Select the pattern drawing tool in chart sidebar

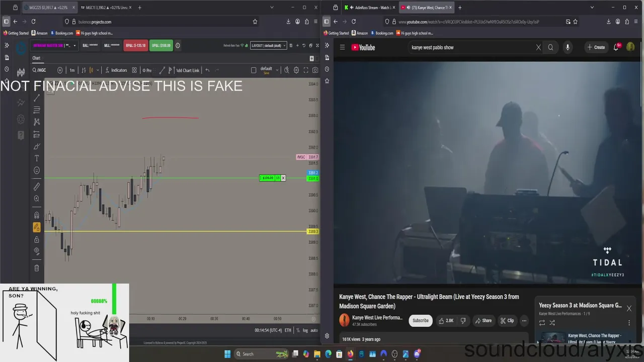[x=37, y=122]
